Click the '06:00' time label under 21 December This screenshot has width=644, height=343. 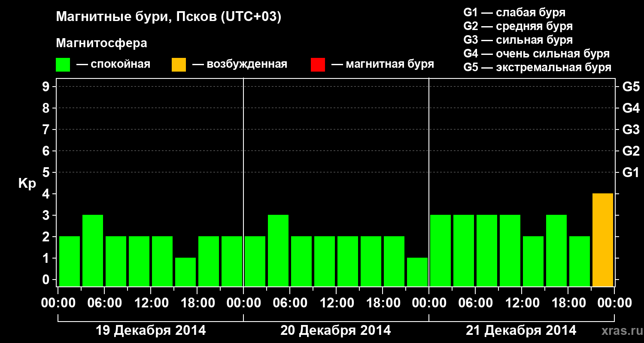pos(475,303)
